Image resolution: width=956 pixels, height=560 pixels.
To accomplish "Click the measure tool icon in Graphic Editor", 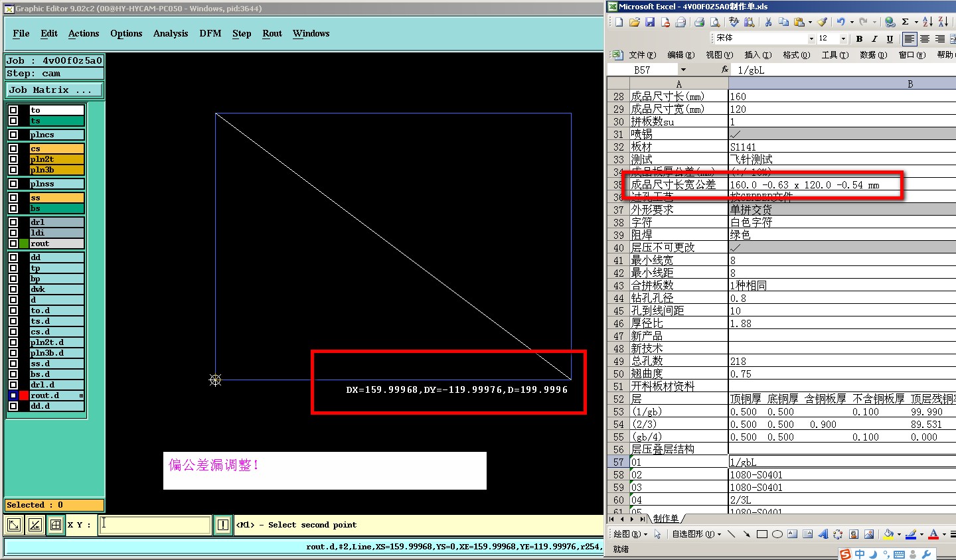I will coord(14,525).
